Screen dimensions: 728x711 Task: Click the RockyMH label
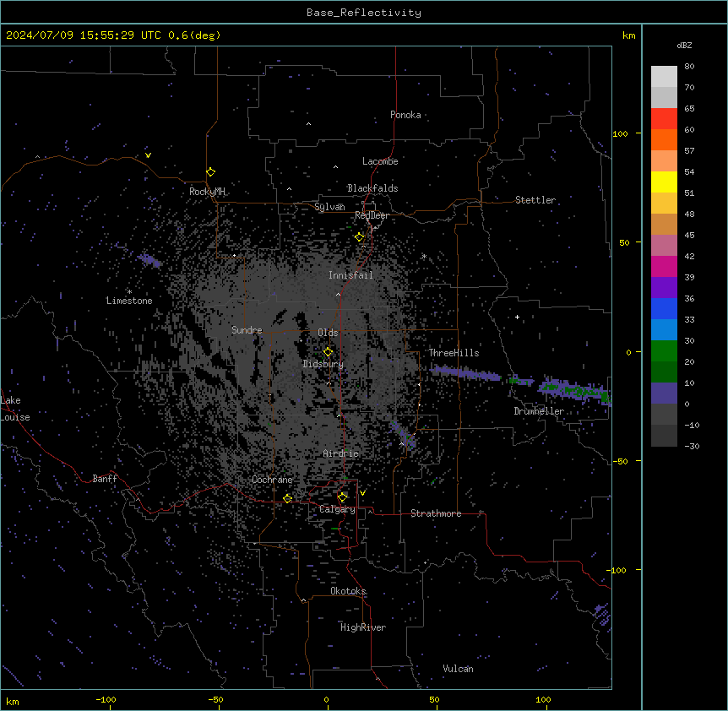point(207,191)
